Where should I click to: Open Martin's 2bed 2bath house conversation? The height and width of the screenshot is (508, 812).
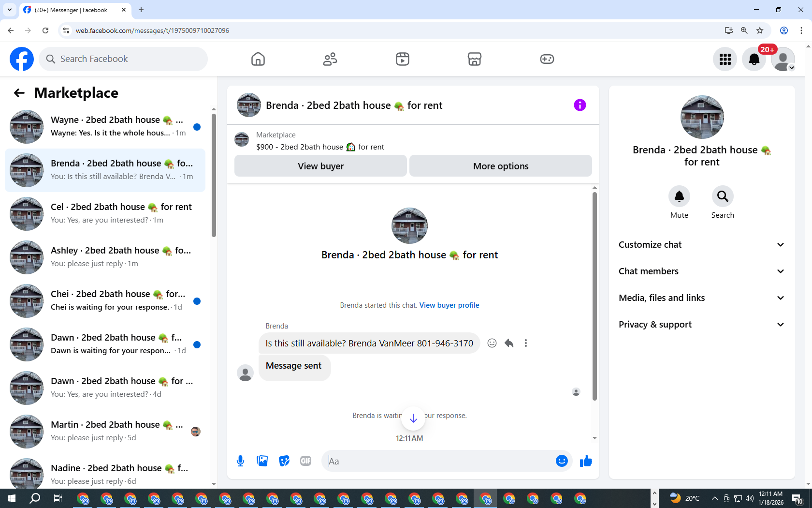(x=105, y=432)
